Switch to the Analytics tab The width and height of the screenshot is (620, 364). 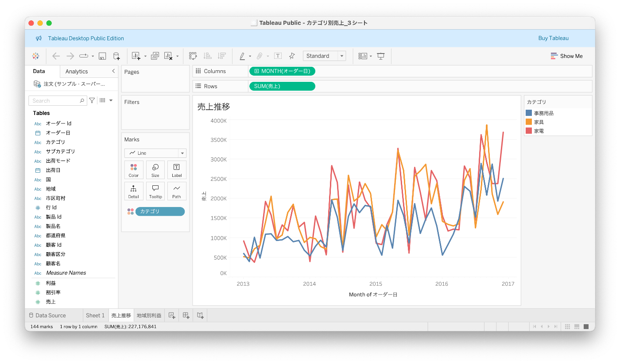click(77, 72)
